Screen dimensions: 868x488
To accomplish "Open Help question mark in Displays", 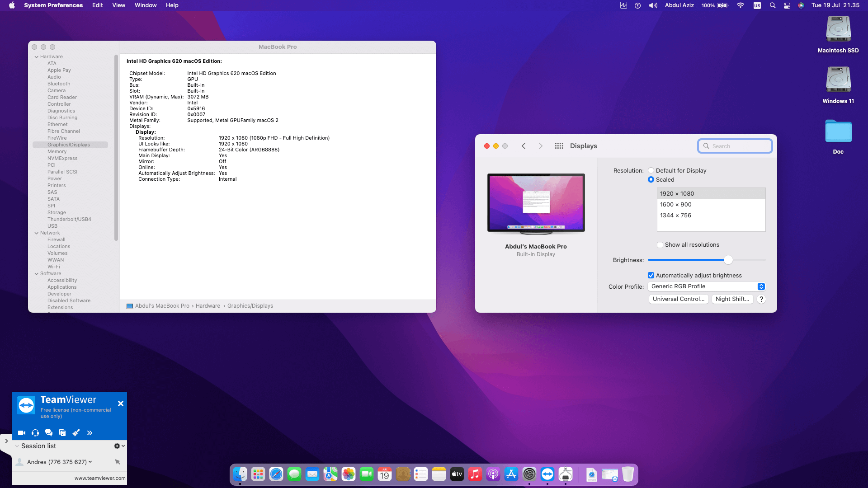I will [x=761, y=299].
